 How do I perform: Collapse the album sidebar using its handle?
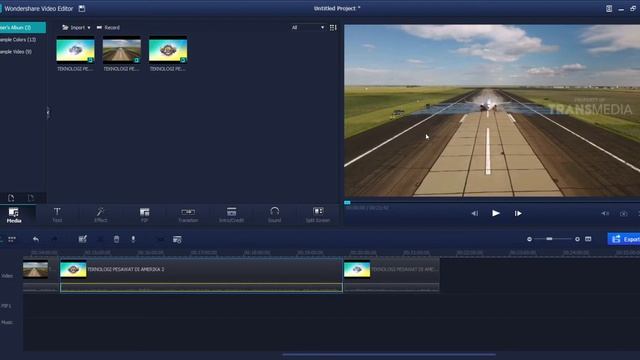point(48,113)
